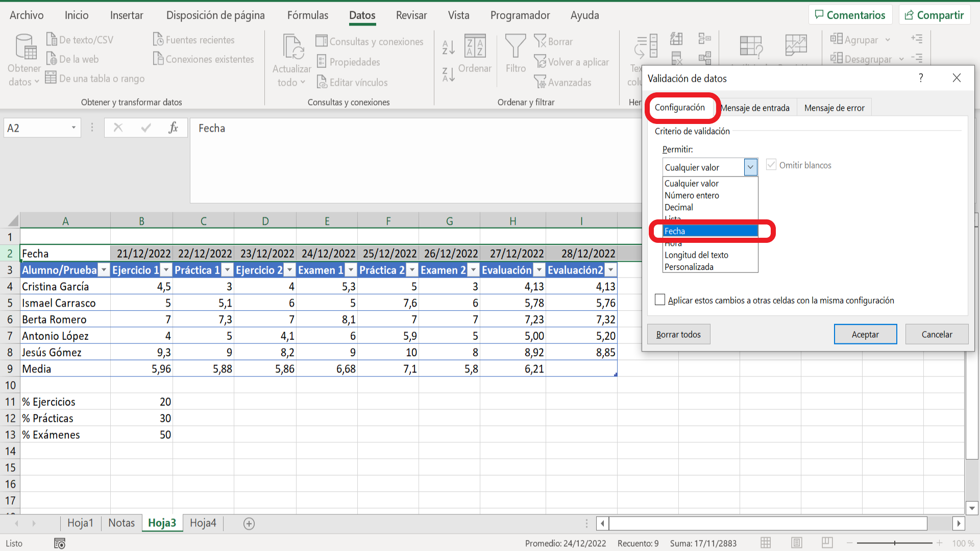Open filter dropdown for Examen 1

point(351,270)
